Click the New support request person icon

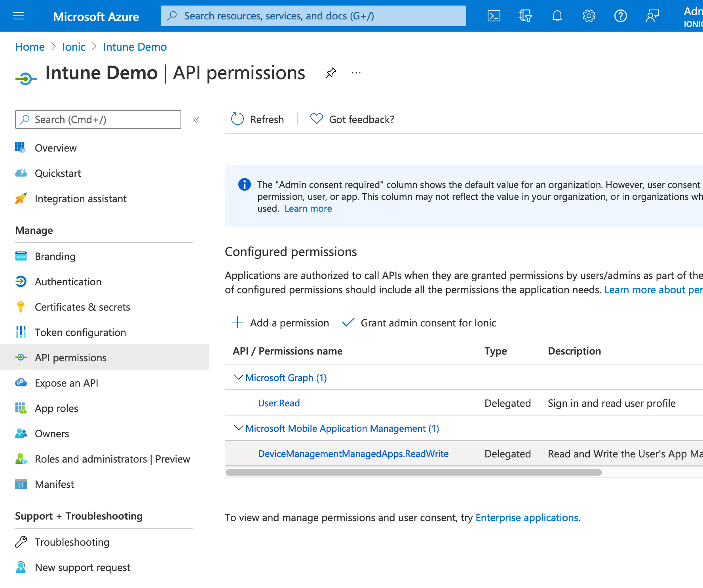tap(21, 567)
